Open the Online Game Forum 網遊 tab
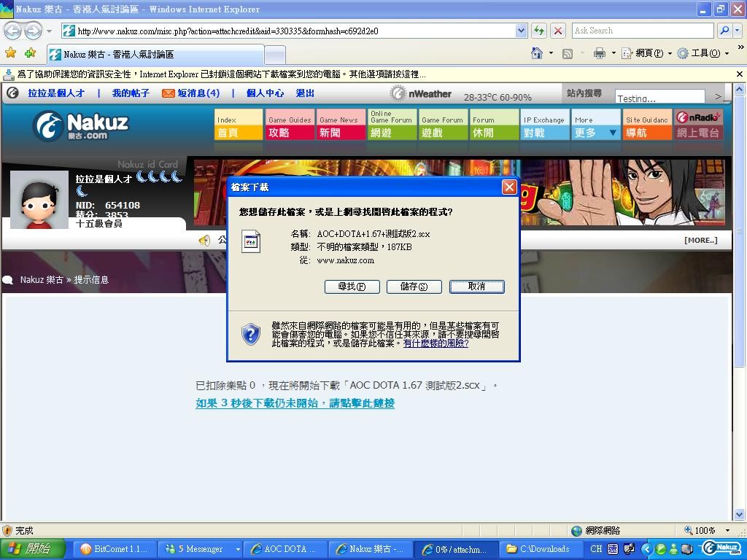This screenshot has height=560, width=747. click(392, 125)
